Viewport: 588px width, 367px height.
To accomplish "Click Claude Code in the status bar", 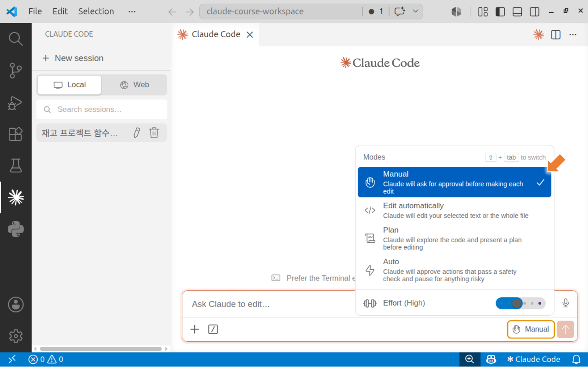I will 534,359.
